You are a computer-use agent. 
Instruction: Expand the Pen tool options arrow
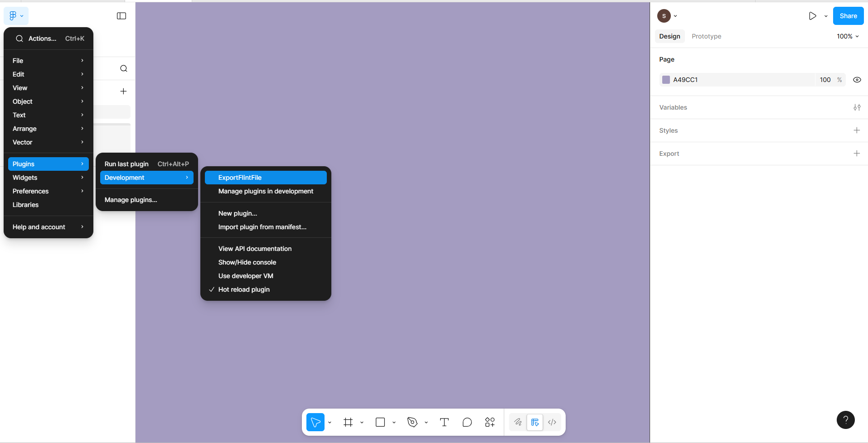coord(426,423)
